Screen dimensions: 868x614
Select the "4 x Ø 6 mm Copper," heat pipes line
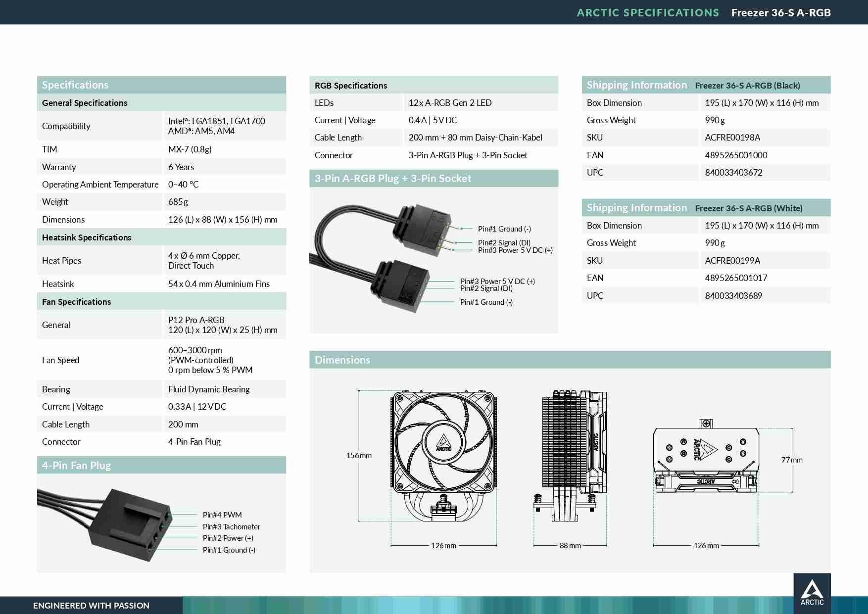204,256
